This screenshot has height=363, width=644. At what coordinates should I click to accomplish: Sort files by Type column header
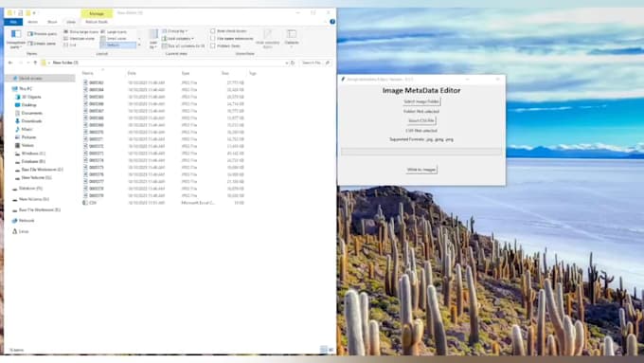pos(186,73)
